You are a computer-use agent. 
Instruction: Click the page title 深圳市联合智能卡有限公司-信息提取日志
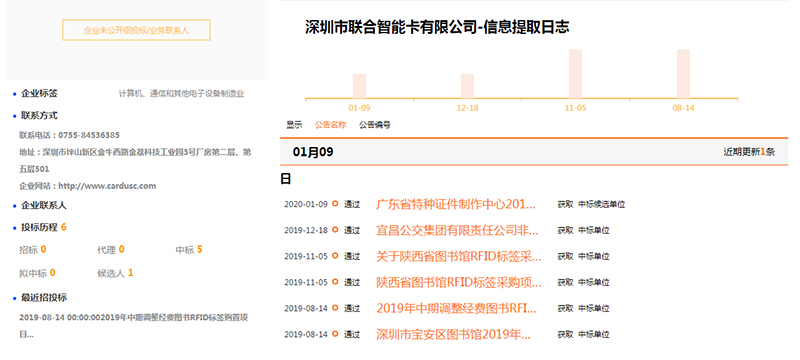(x=437, y=27)
